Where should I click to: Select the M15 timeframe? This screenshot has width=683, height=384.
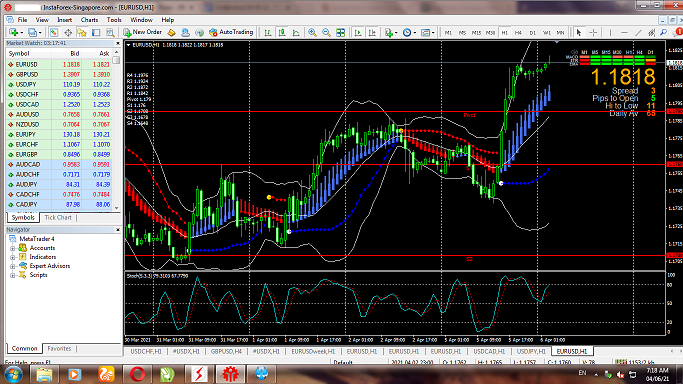[476, 33]
